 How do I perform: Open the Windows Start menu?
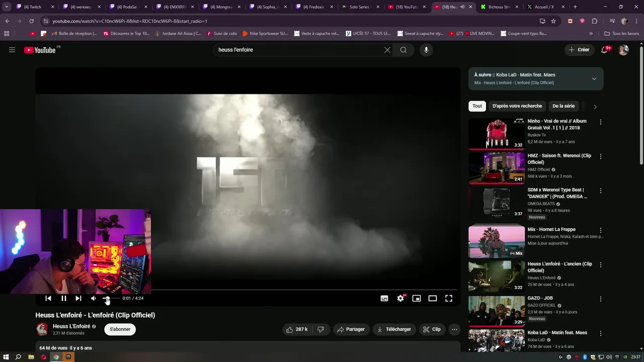tap(6, 357)
